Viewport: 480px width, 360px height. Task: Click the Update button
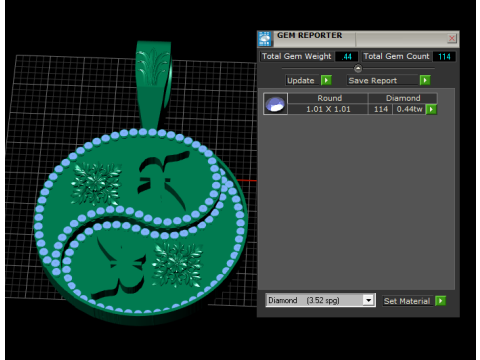click(x=301, y=81)
